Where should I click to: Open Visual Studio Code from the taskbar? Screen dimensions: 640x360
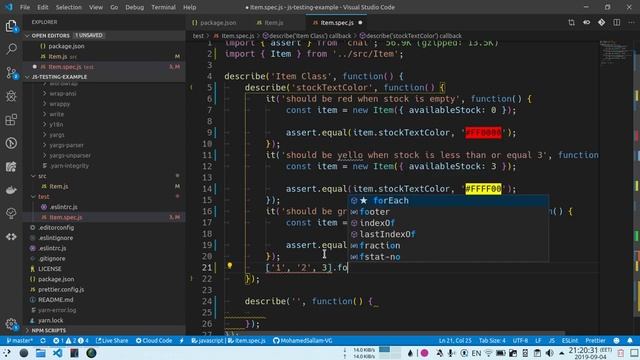point(57,353)
